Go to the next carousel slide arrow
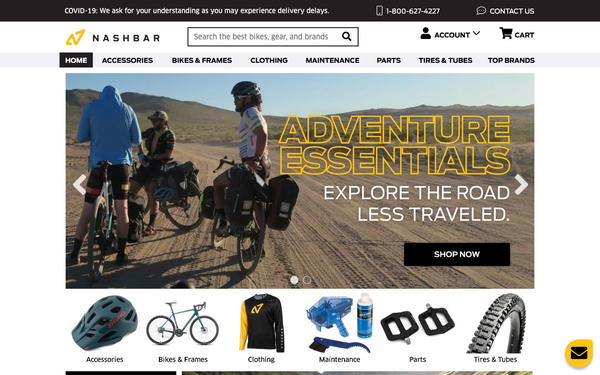The height and width of the screenshot is (375, 600). (521, 184)
